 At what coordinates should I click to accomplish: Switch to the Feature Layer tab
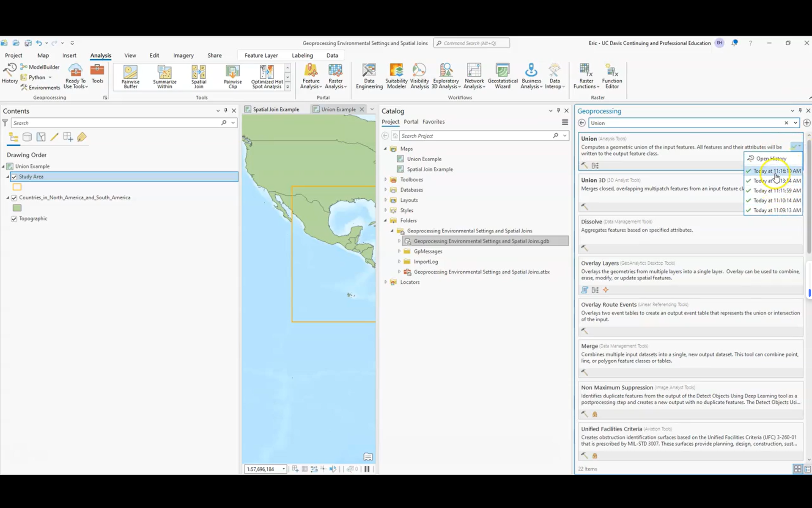(x=261, y=55)
